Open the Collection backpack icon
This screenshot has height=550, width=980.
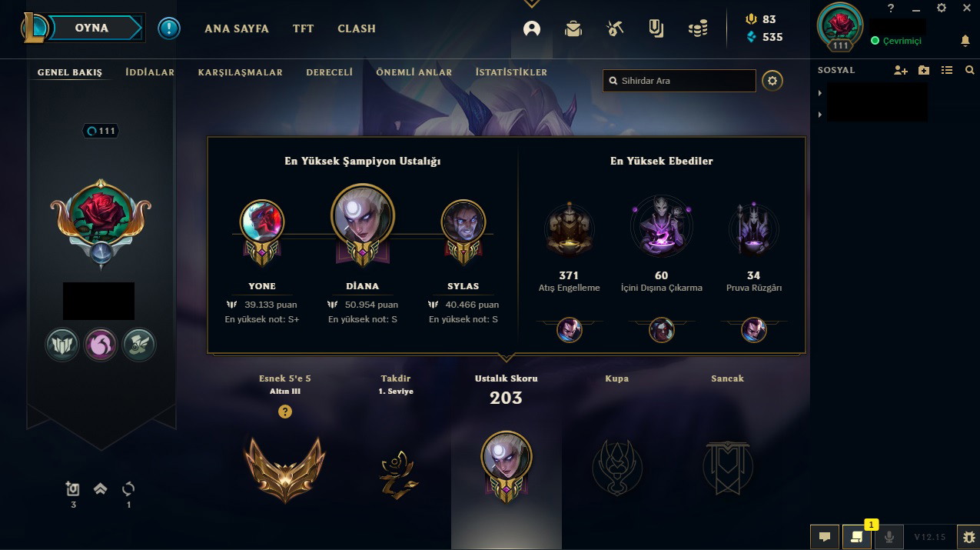point(573,28)
